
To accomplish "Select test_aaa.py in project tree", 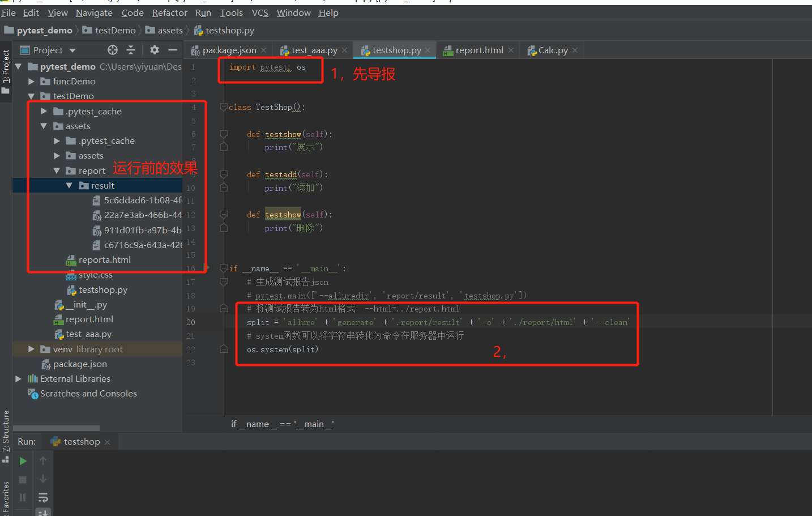I will pos(83,334).
